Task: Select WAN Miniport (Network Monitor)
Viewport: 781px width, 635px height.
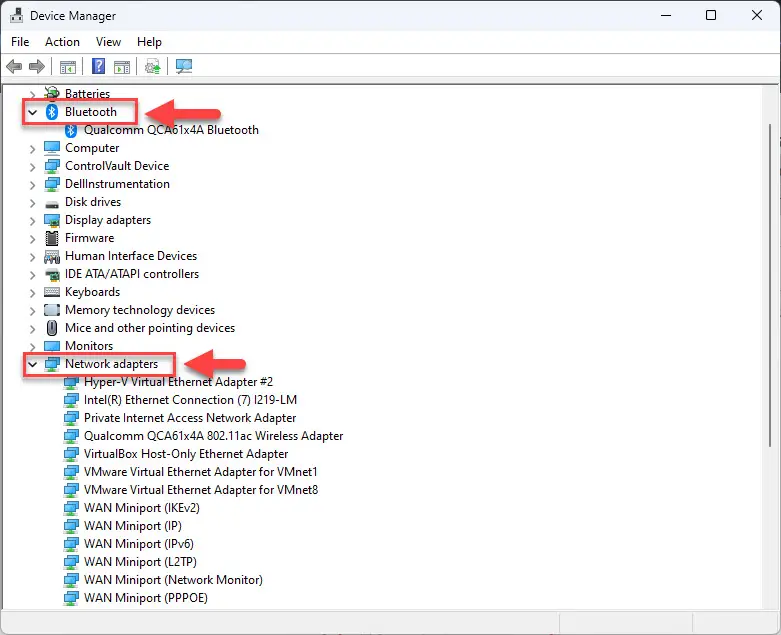Action: tap(173, 580)
